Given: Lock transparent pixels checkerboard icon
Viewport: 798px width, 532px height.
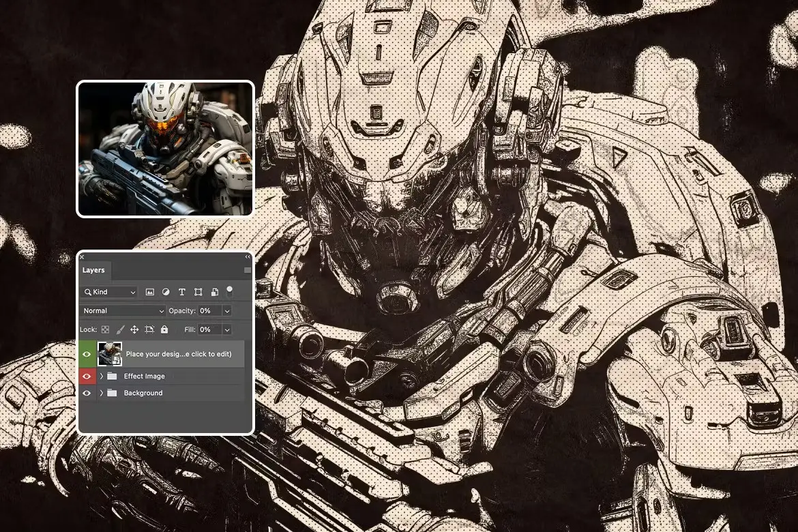Looking at the screenshot, I should pyautogui.click(x=105, y=329).
